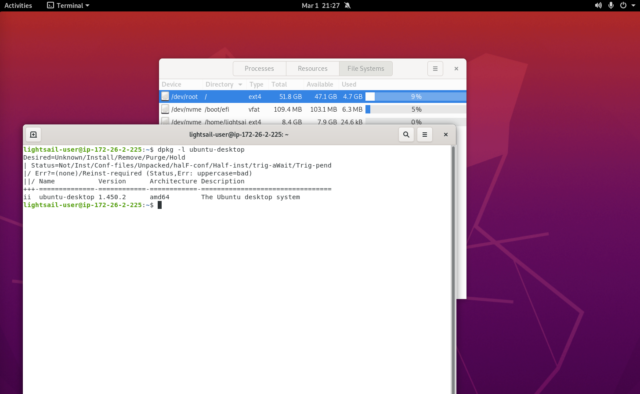Click the notifications-disabled bell icon in top bar
Screen dimensions: 640x394
(347, 5)
